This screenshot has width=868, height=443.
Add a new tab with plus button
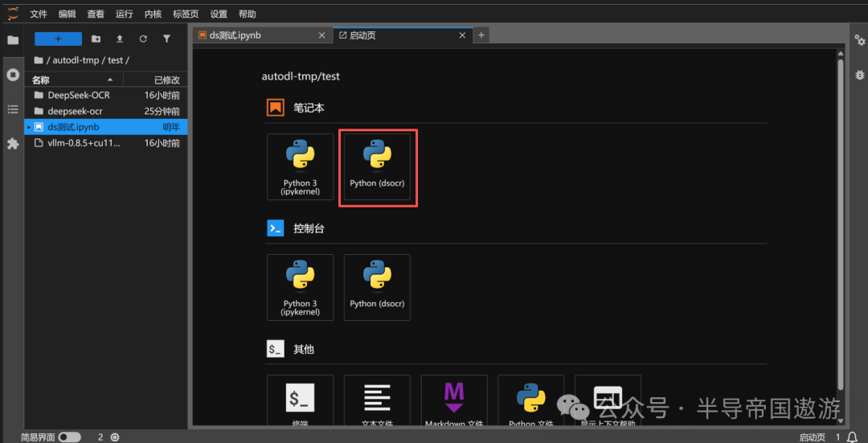coord(481,35)
